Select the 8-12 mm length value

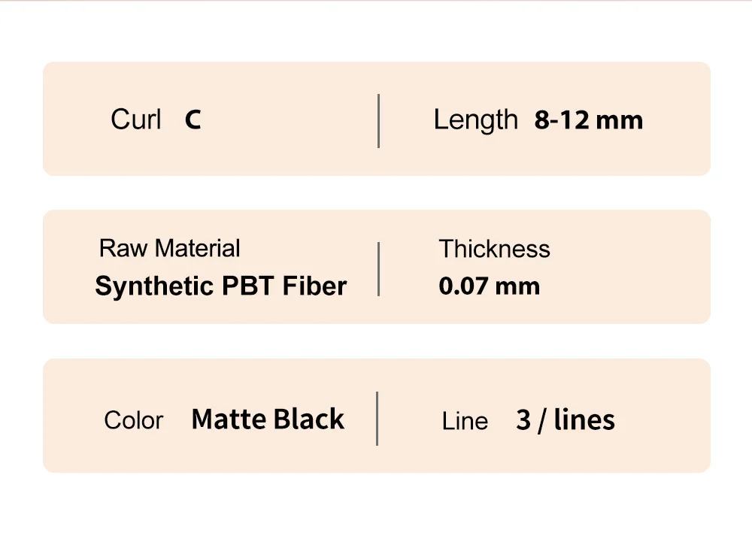click(x=589, y=120)
